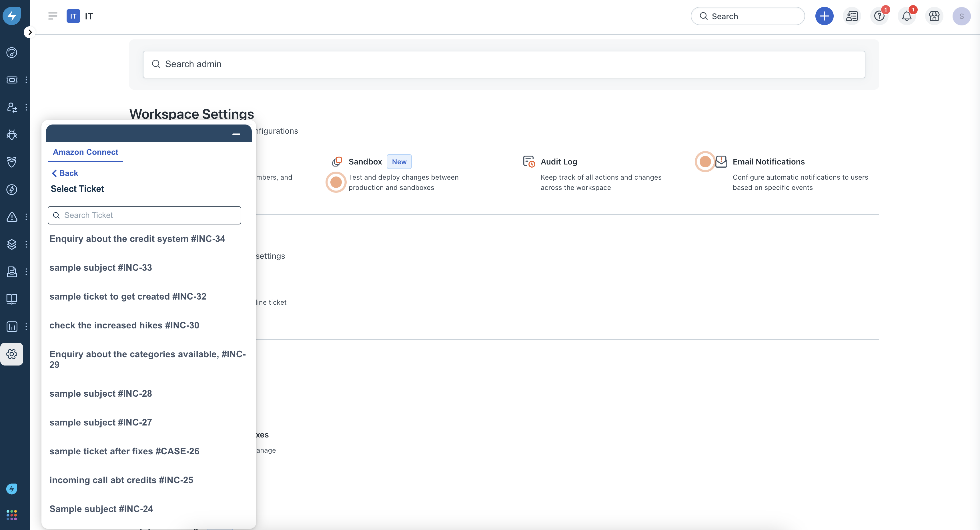
Task: Open the Solutions book icon in sidebar
Action: pyautogui.click(x=12, y=299)
